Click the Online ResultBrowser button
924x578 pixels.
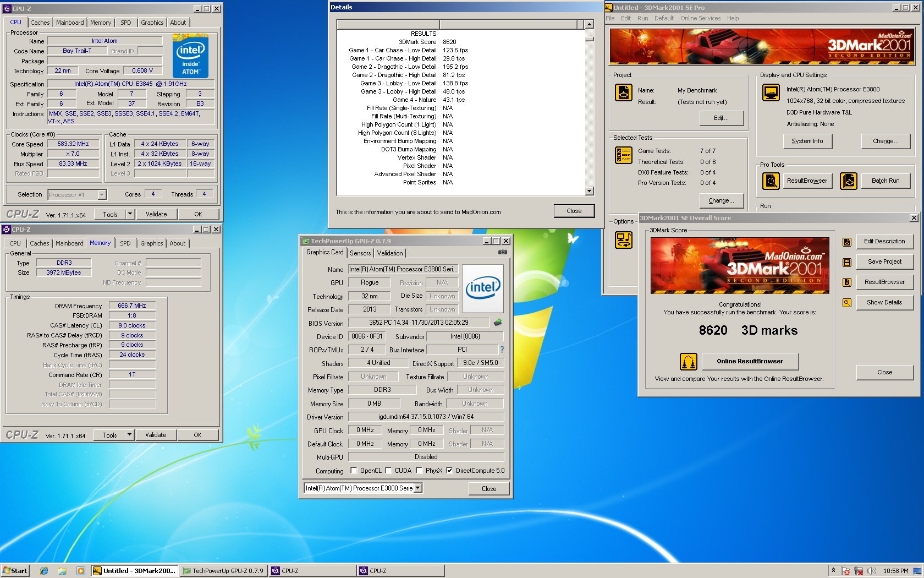[x=750, y=361]
